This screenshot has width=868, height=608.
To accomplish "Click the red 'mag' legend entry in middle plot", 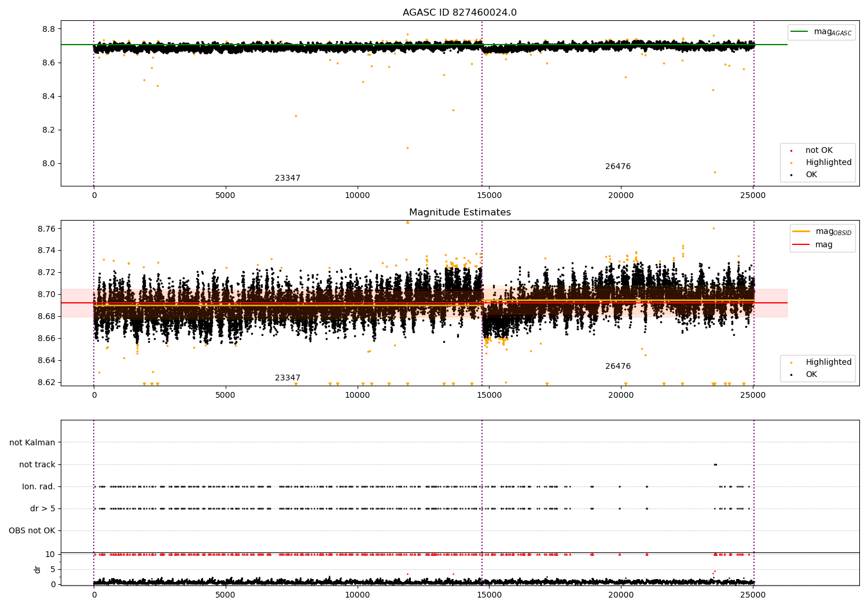I will click(x=812, y=245).
